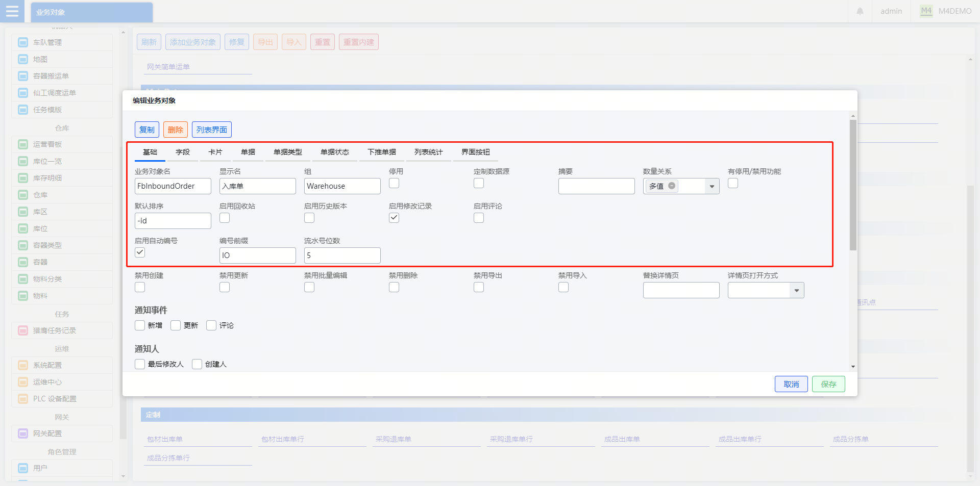Switch to the 卡片 tab
Screen dimensions: 980x486
[x=215, y=152]
